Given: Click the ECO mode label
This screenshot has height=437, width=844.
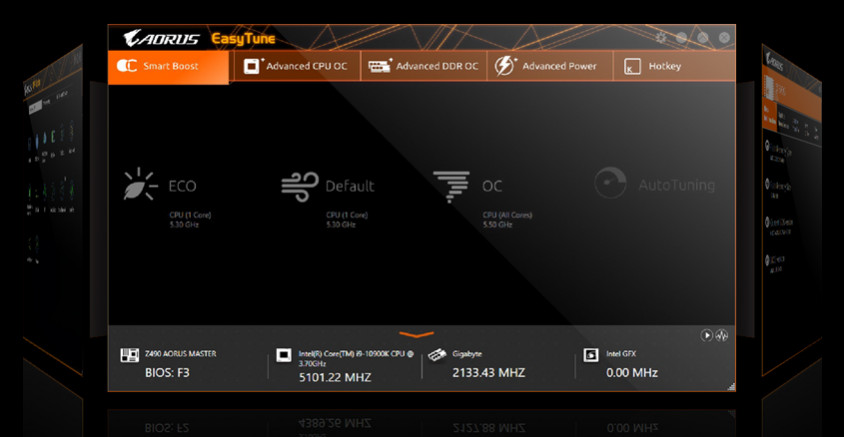Looking at the screenshot, I should (182, 186).
